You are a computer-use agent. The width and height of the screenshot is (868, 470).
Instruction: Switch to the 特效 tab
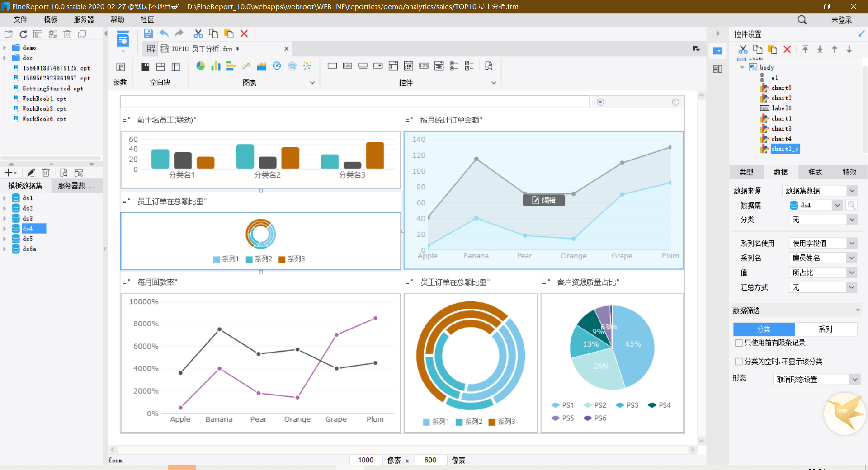[x=849, y=172]
